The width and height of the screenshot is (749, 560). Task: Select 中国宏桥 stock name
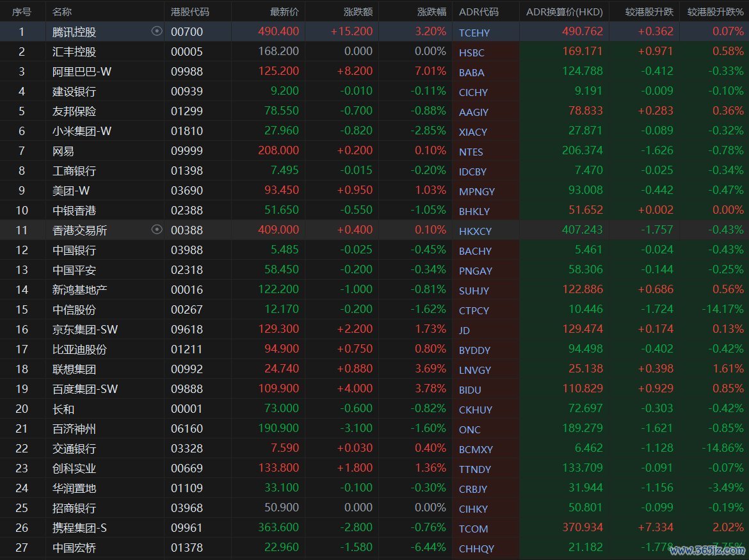pyautogui.click(x=74, y=548)
